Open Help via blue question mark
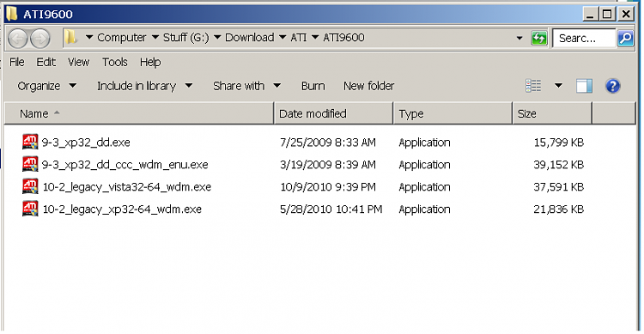644x334 pixels. click(612, 86)
